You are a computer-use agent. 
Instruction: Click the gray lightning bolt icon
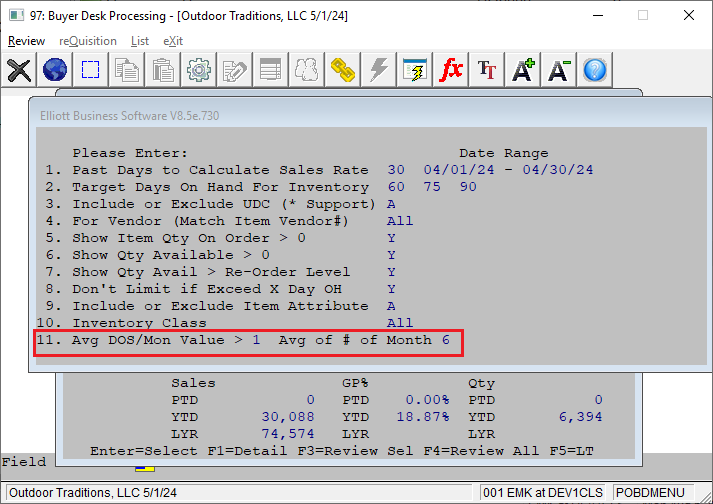[378, 70]
